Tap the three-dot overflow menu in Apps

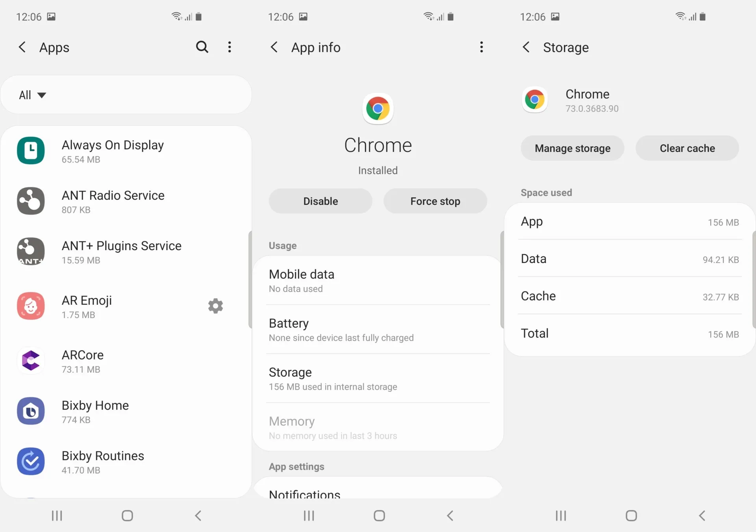pos(230,47)
